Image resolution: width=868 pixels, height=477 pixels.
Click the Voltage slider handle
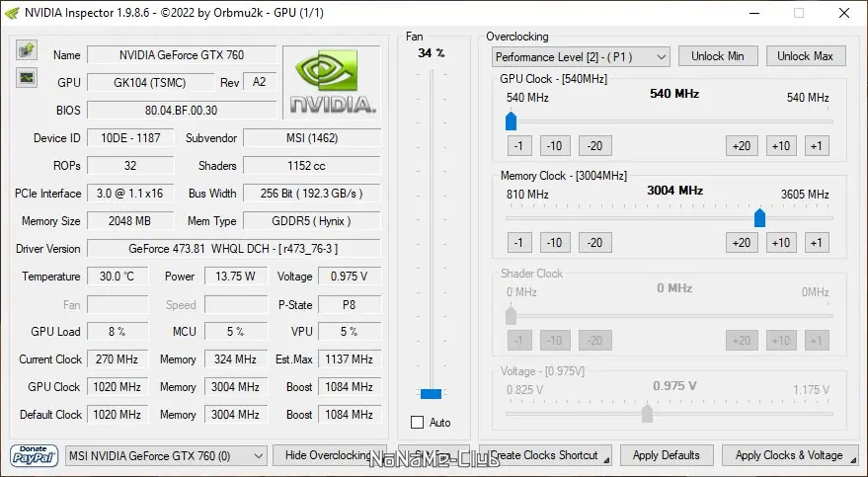pos(647,413)
